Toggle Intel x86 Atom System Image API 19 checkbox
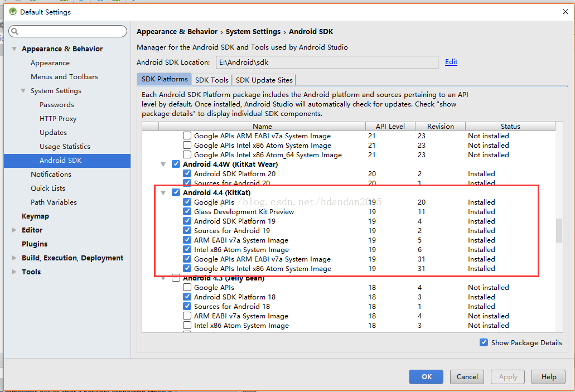 coord(187,249)
